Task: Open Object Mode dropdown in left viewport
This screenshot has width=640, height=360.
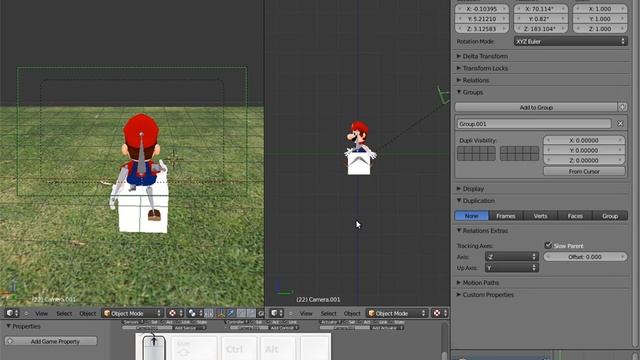Action: coord(133,313)
